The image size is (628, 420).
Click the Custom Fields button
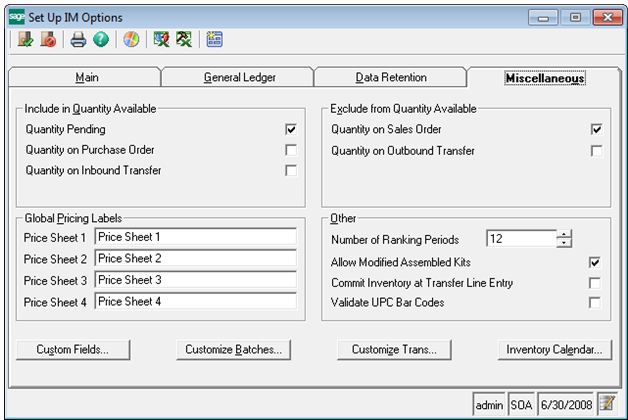[73, 349]
